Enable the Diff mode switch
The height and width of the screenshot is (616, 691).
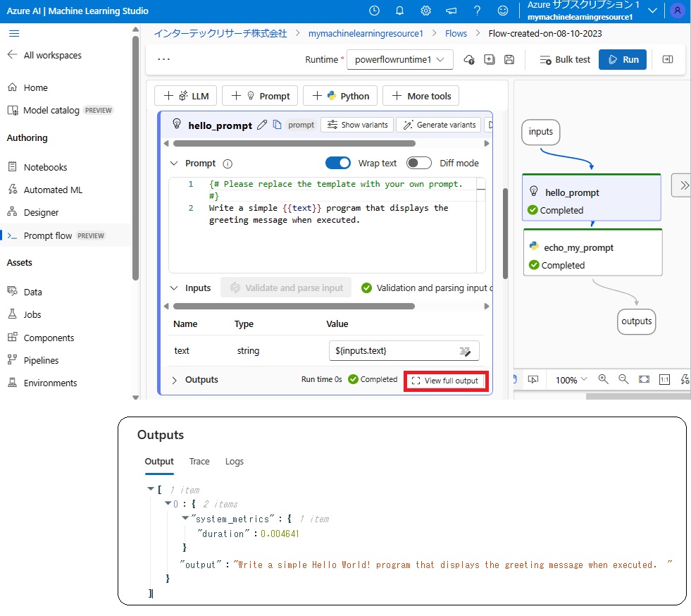[418, 163]
